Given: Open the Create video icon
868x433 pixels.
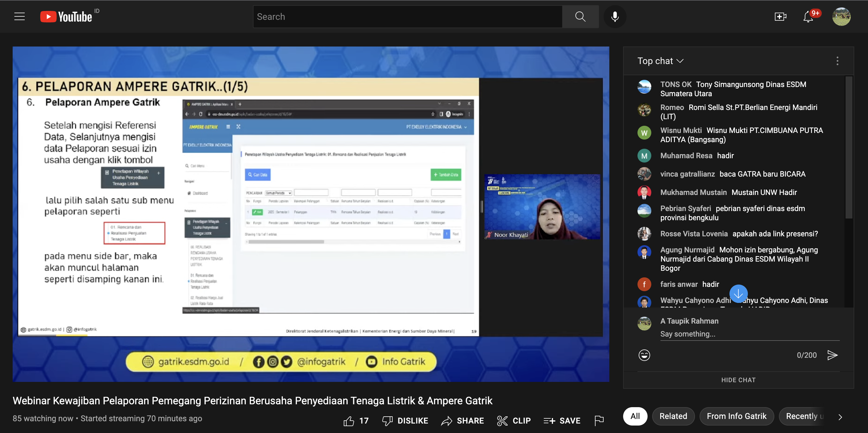Looking at the screenshot, I should coord(780,16).
